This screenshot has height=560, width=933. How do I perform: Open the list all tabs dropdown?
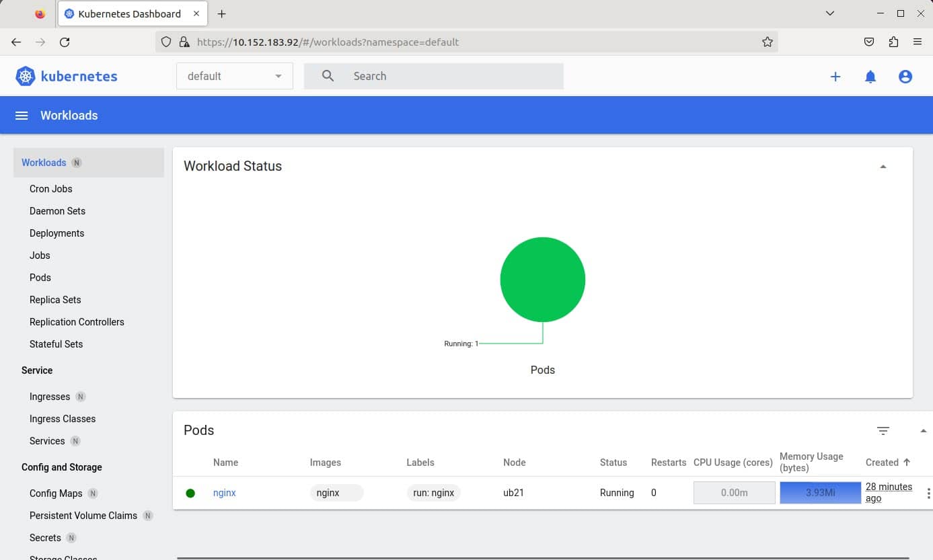(830, 13)
